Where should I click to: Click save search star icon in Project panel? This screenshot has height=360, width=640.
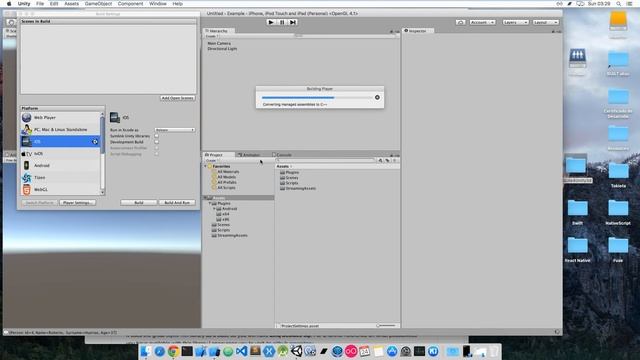click(394, 160)
